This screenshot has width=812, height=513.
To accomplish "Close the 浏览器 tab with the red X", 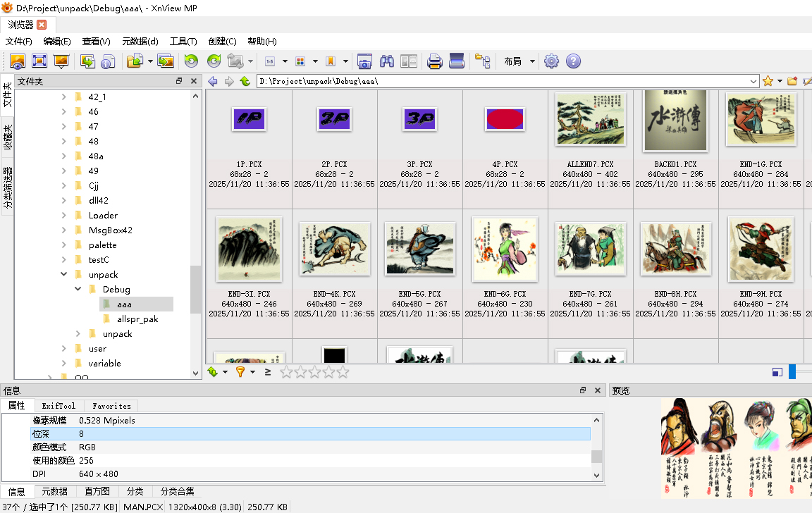I will click(42, 25).
